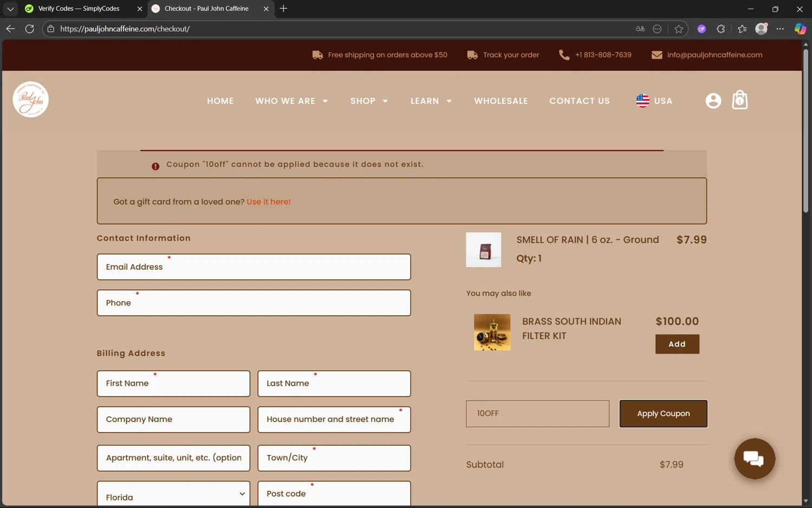Click the Last Name field
This screenshot has height=508, width=812.
[x=334, y=383]
